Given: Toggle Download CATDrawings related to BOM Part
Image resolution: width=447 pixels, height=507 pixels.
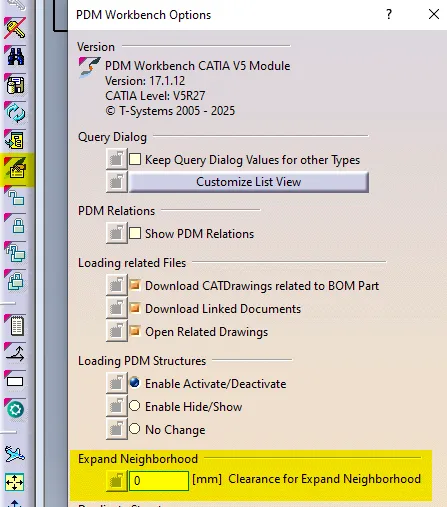Looking at the screenshot, I should click(x=135, y=285).
